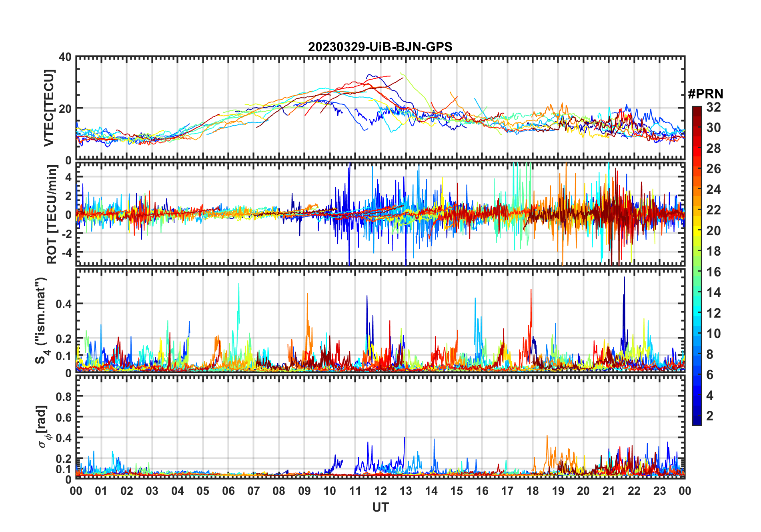Screen dimensions: 761x532
Task: Click the 40 tick label on the VTEC axis
Action: point(65,57)
